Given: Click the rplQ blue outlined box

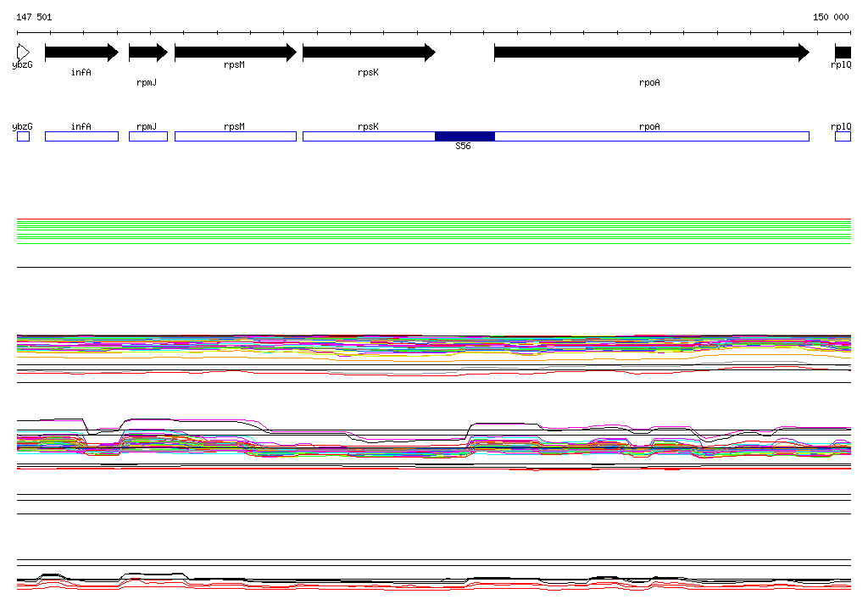Looking at the screenshot, I should click(843, 136).
